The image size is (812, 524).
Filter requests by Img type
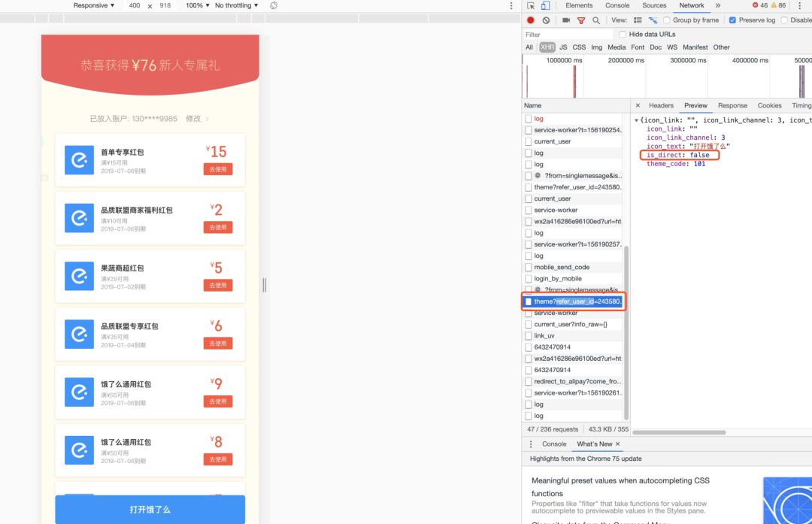point(596,47)
